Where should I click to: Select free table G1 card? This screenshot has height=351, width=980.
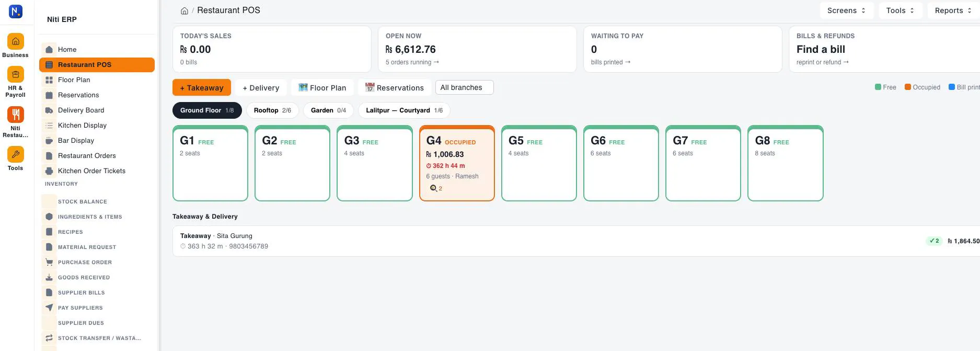tap(210, 163)
